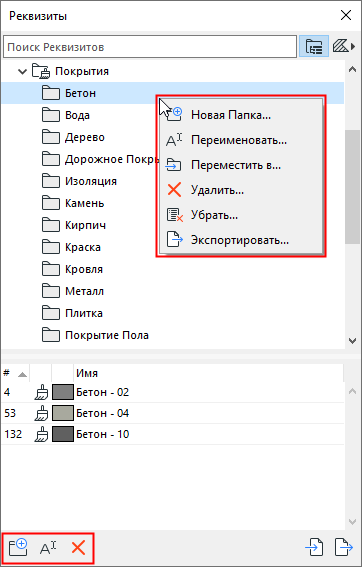362x567 pixels.
Task: Select Бетон - 10 surface
Action: 173,434
